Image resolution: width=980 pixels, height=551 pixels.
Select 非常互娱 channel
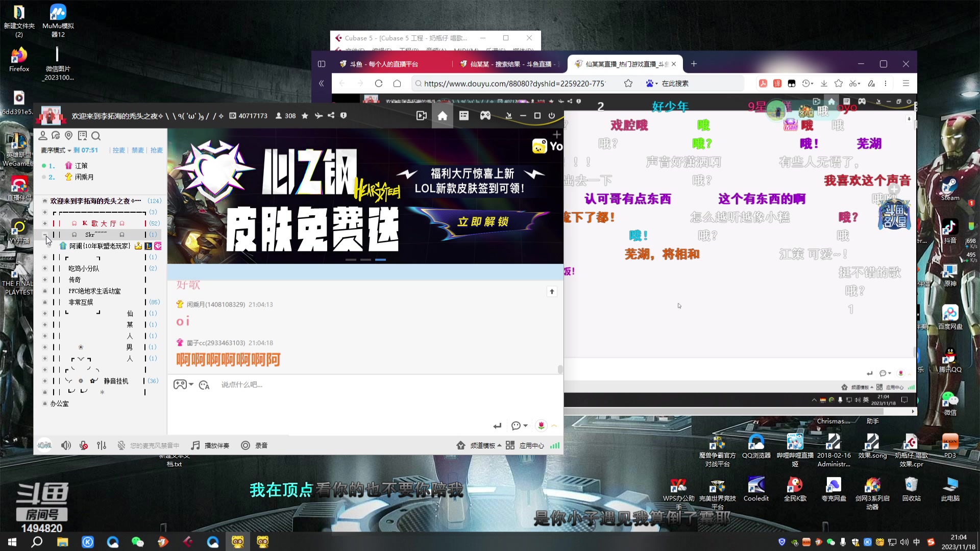point(81,302)
